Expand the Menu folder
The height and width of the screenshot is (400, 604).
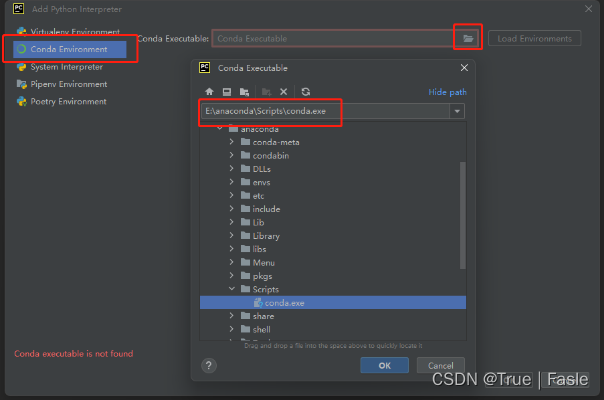coord(231,262)
